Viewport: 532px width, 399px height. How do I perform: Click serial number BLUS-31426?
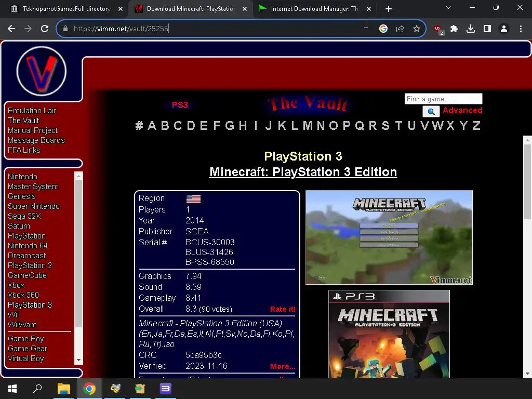[x=209, y=252]
